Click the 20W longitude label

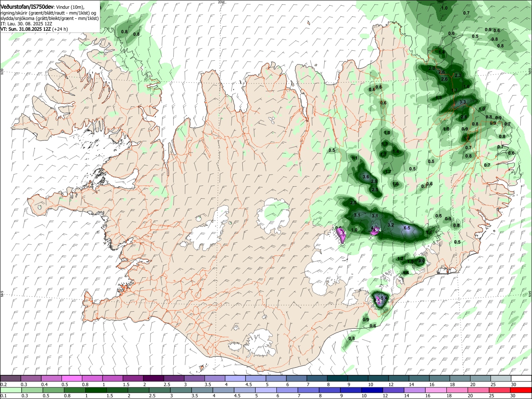[221, 2]
